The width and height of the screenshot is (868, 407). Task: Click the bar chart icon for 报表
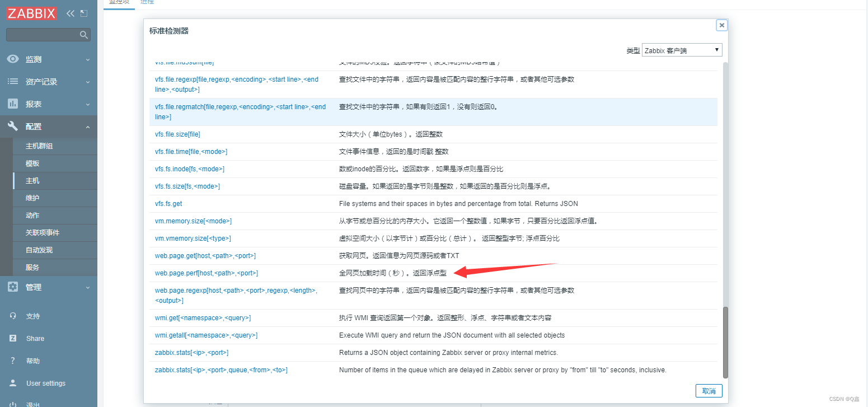(13, 104)
